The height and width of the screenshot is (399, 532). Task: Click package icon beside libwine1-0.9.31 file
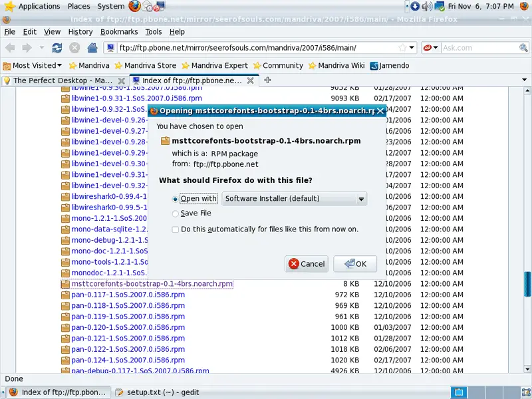(65, 98)
